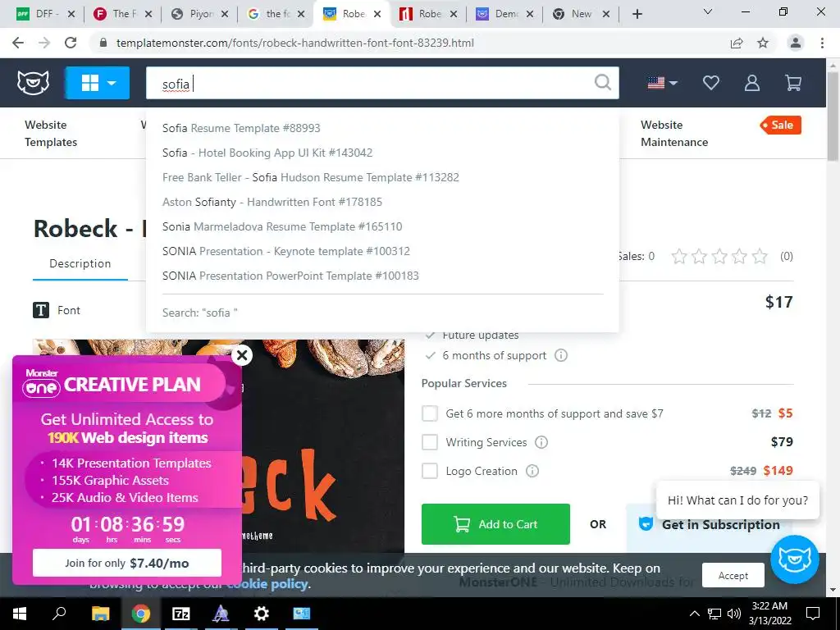Viewport: 840px width, 630px height.
Task: Accept the cookies notice
Action: click(x=733, y=575)
